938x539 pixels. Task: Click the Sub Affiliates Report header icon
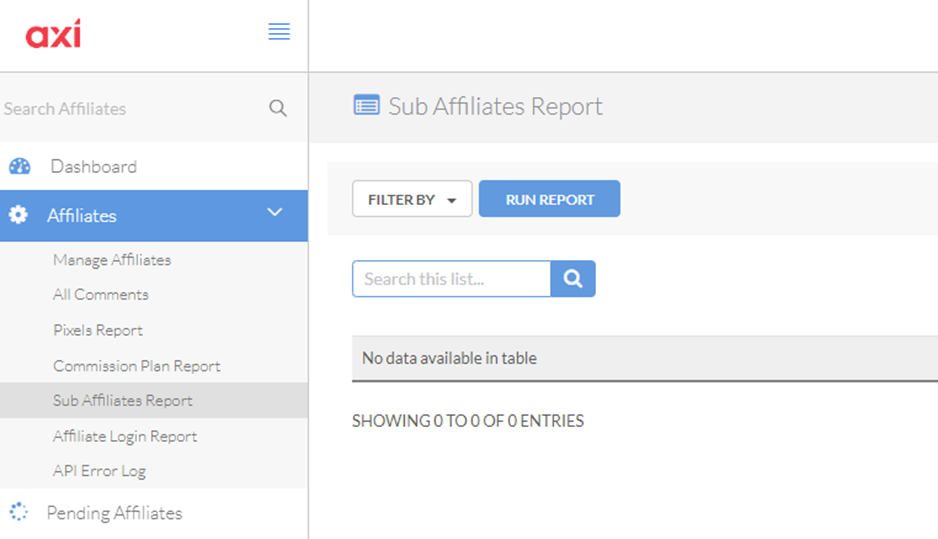click(x=366, y=105)
